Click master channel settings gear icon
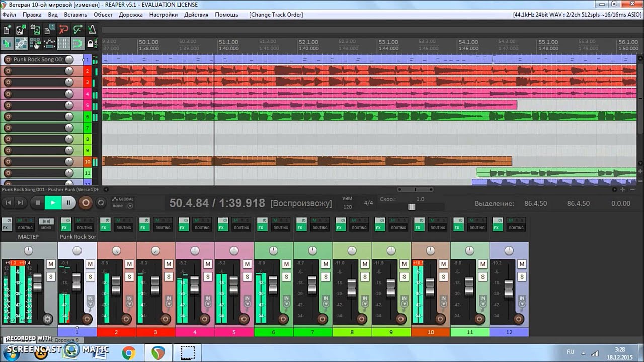This screenshot has width=644, height=362. tap(48, 319)
